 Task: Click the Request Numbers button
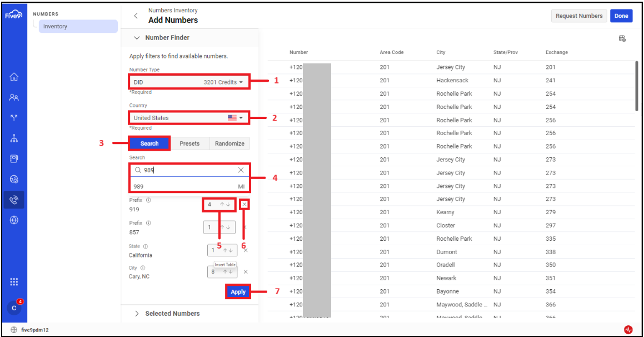pos(579,16)
